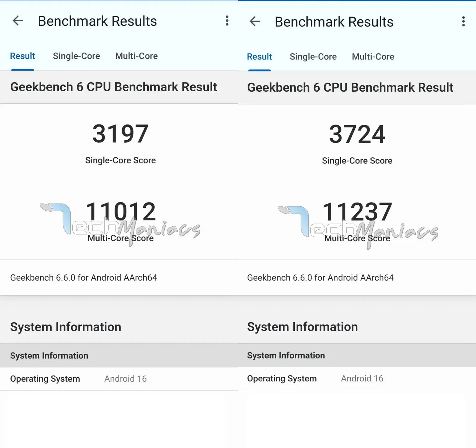Open the three-dot overflow menu on left screen

click(x=227, y=21)
